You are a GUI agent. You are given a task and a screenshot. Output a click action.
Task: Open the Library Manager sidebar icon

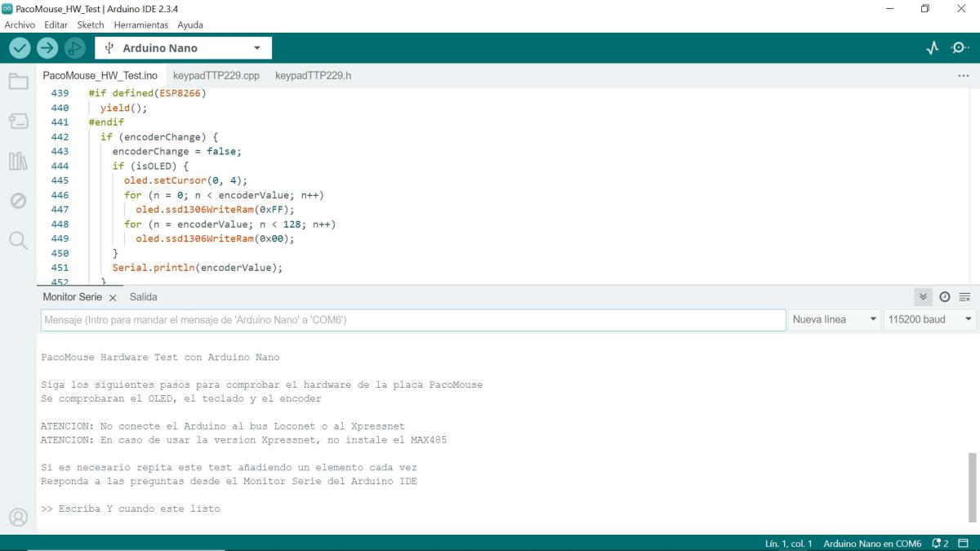click(x=18, y=161)
